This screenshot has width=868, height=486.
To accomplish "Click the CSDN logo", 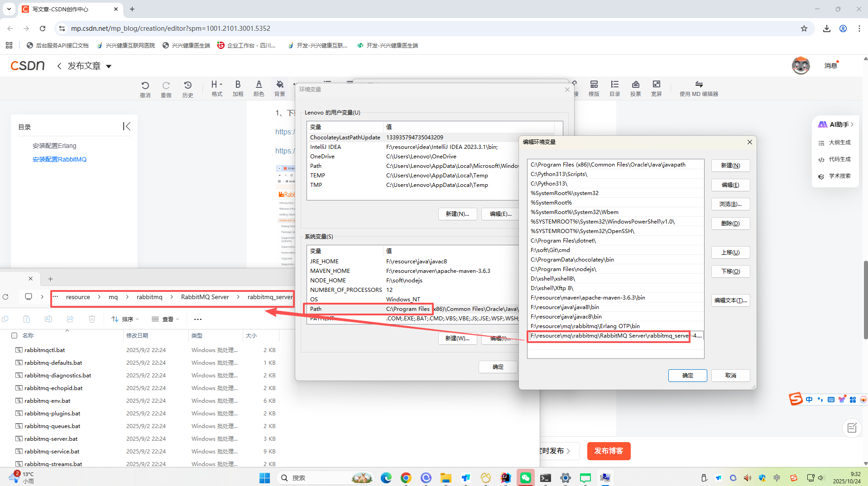I will (x=28, y=66).
